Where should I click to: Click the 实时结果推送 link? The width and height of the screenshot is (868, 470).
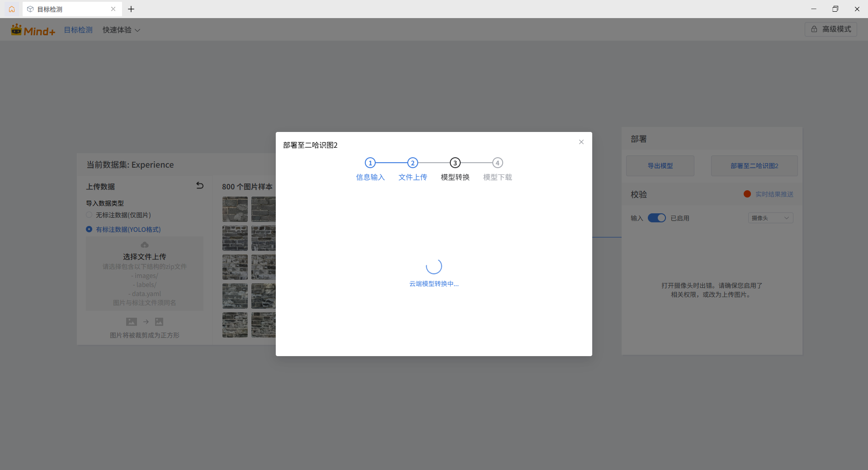coord(774,194)
